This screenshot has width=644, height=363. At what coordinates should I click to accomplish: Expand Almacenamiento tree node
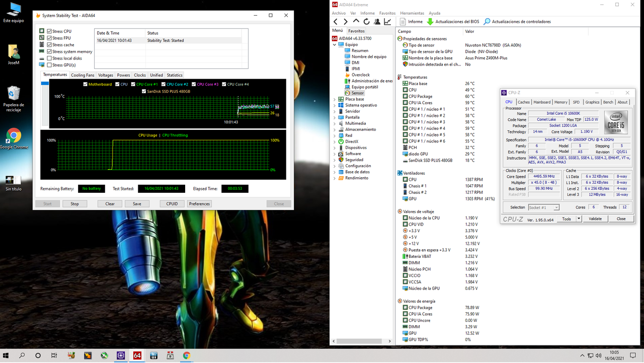[x=335, y=129]
